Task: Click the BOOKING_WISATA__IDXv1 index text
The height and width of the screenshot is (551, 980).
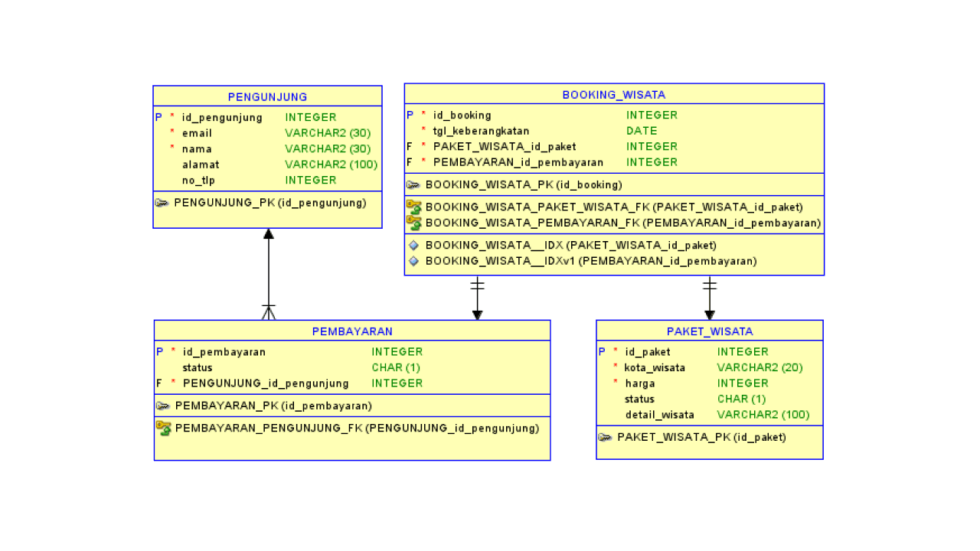Action: [591, 261]
